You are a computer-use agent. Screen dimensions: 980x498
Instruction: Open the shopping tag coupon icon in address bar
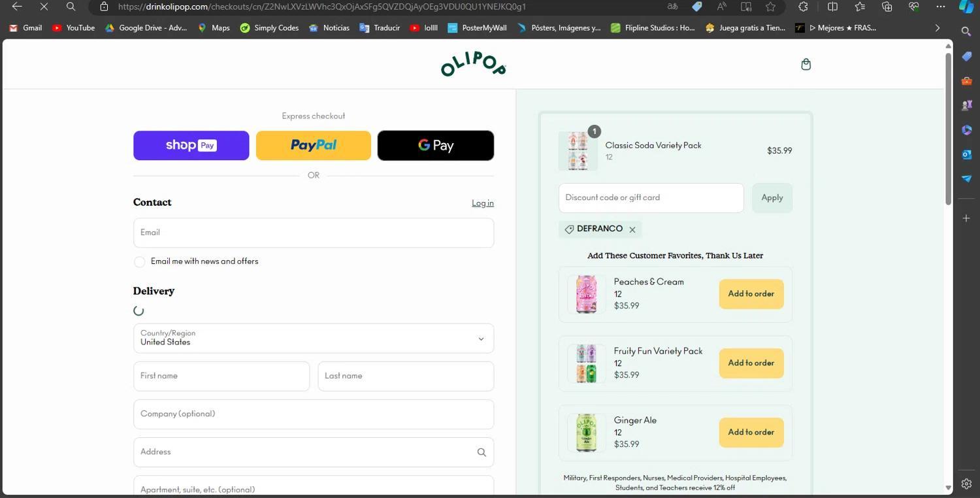coord(697,7)
